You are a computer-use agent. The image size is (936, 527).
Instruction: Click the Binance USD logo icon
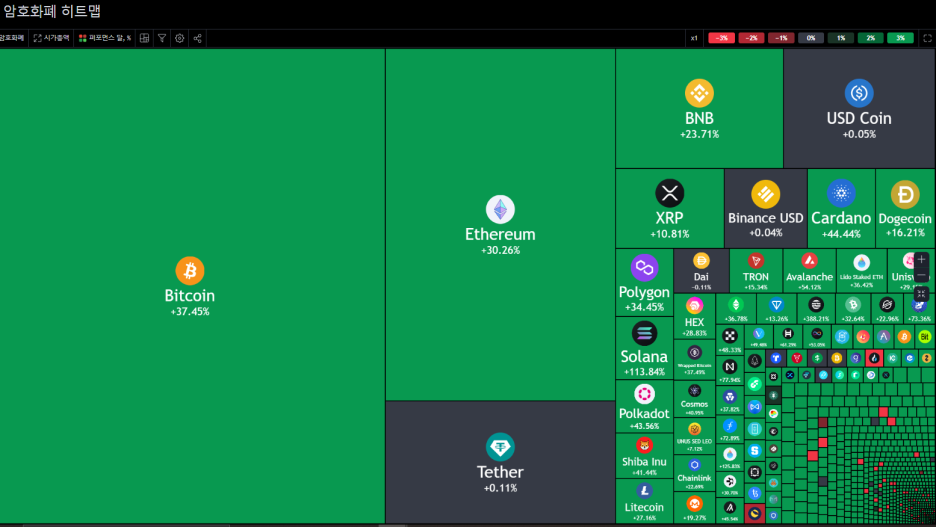(765, 194)
